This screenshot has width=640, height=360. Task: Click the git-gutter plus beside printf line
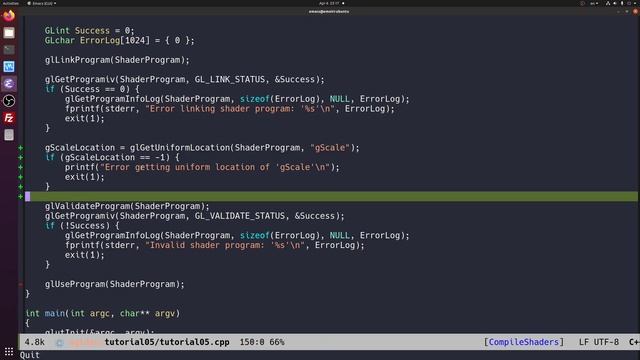(x=20, y=167)
